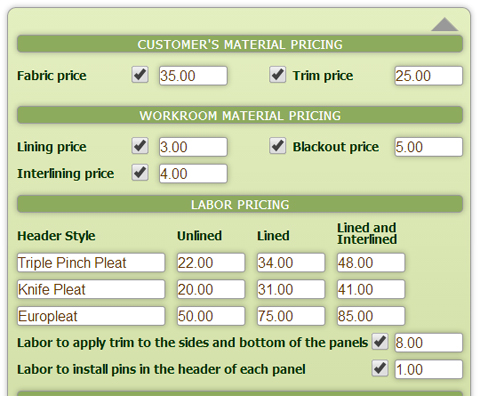This screenshot has height=396, width=480.
Task: Select the Interlining price input showing 4.00
Action: tap(193, 174)
